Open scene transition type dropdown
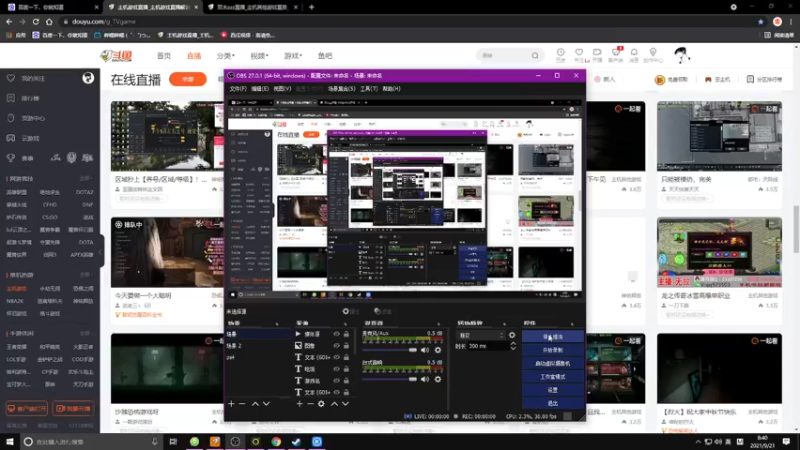The height and width of the screenshot is (450, 800). click(x=481, y=335)
